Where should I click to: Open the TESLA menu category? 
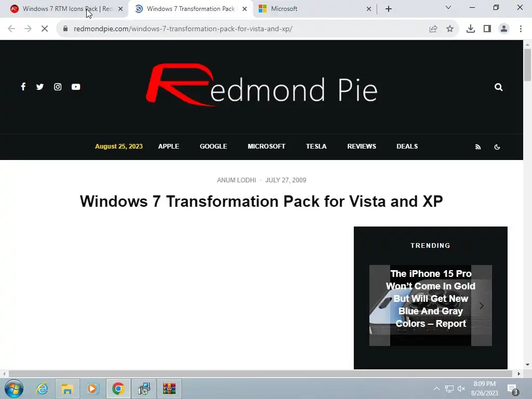316,146
